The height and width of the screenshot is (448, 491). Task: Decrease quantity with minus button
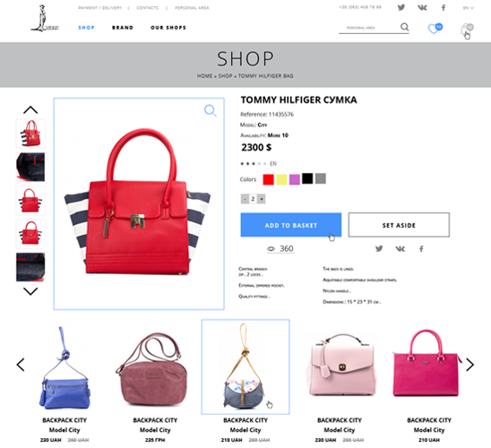(245, 199)
